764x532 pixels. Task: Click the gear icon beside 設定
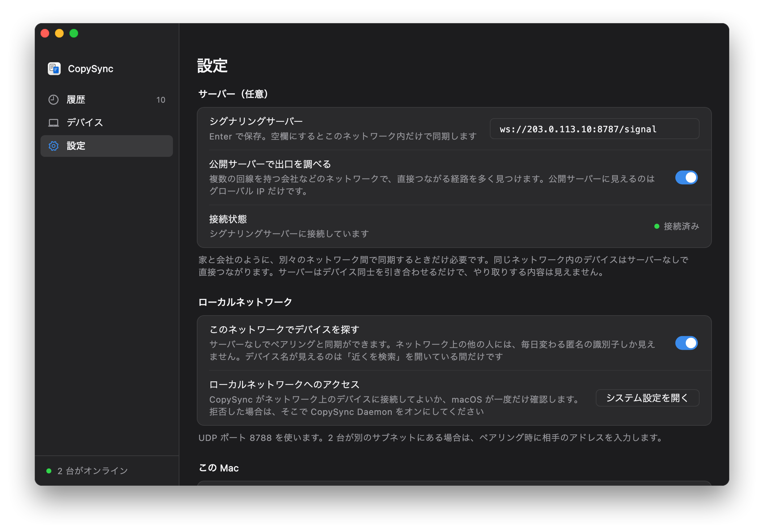[x=54, y=146]
